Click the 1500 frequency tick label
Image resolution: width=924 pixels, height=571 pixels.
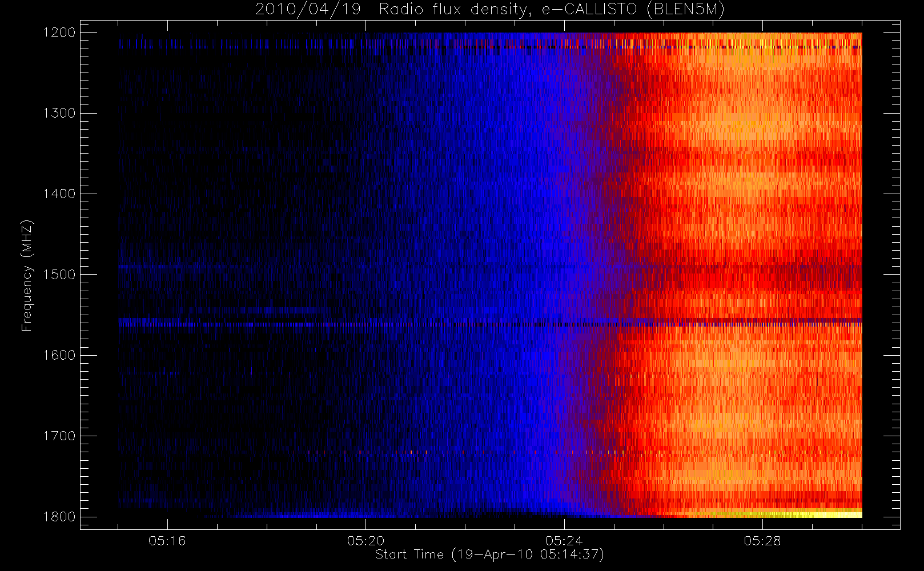click(x=60, y=275)
